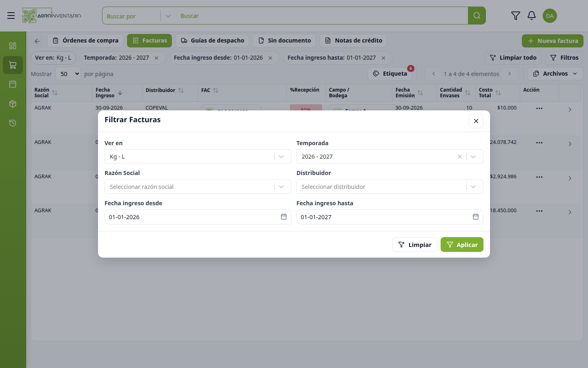Click the Fecha ingreso desde date field
The width and height of the screenshot is (588, 368).
click(198, 217)
